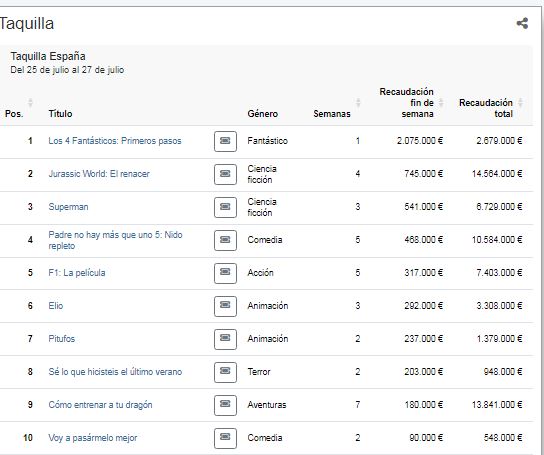Click the date range Del 25 de julio al 27 de julio
The image size is (544, 455).
pos(67,70)
